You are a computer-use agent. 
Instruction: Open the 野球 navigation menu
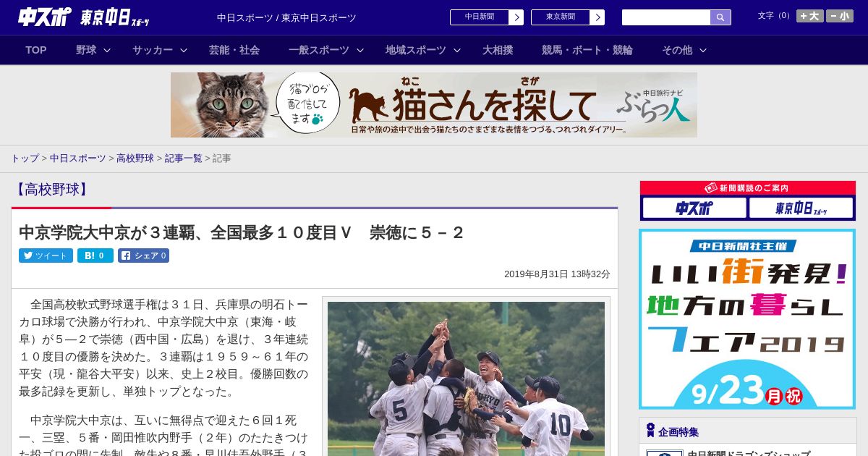pos(86,50)
